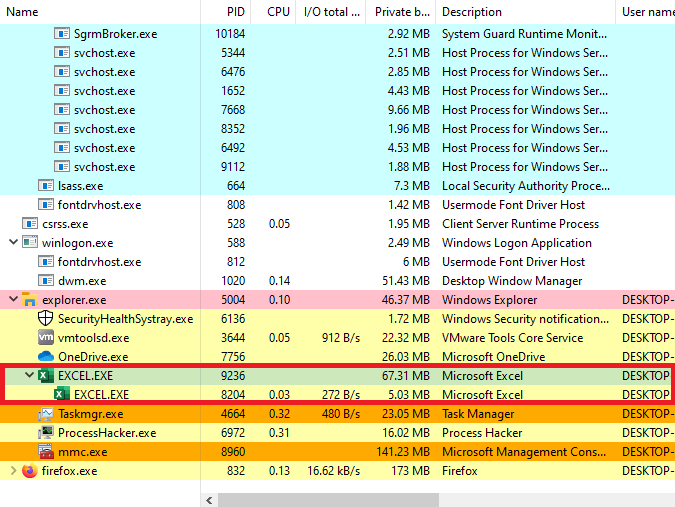
Task: Sort by the CPU column header
Action: coord(273,12)
